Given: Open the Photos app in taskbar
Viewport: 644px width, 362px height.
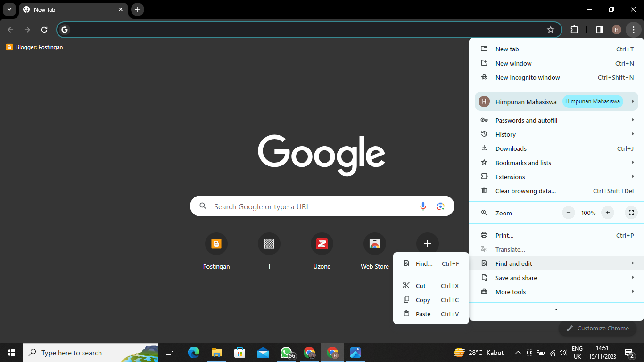Looking at the screenshot, I should point(355,353).
